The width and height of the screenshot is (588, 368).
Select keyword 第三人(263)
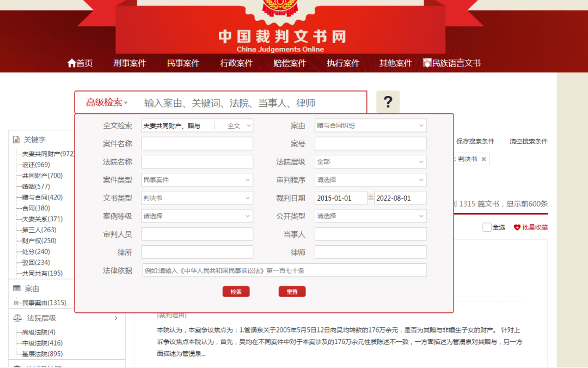tap(39, 230)
